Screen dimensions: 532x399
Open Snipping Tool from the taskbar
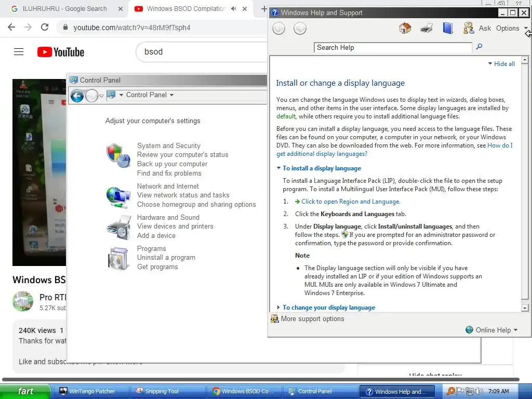tap(168, 391)
